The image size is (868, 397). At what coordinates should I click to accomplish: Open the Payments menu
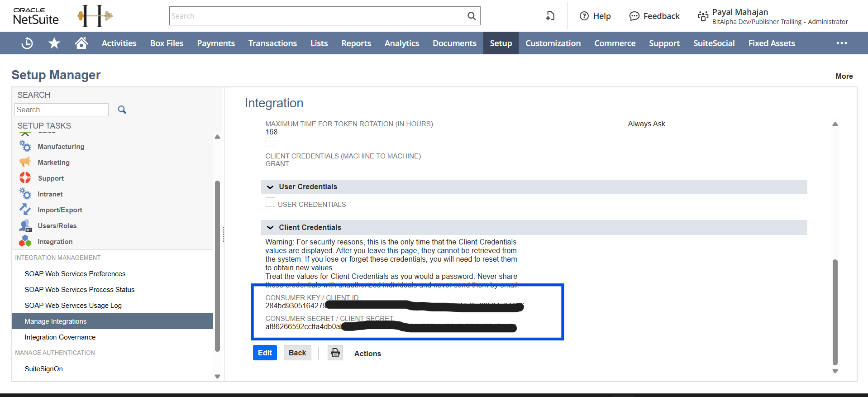[x=216, y=43]
